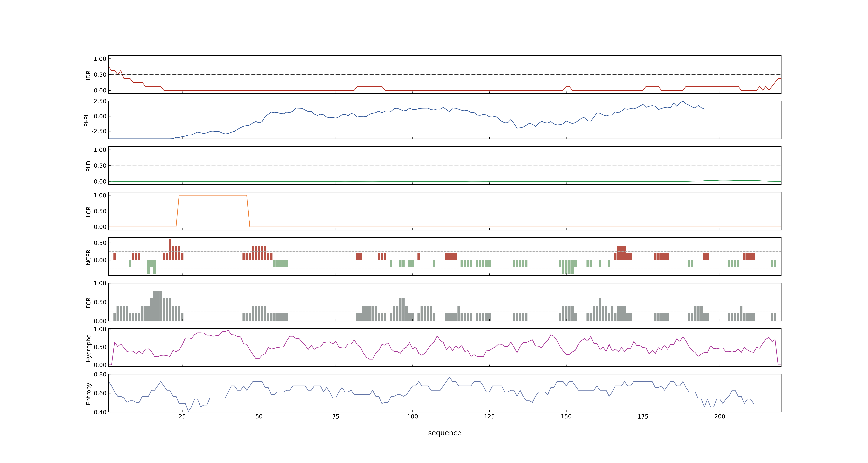Click the FCR y-axis label
The height and width of the screenshot is (463, 868).
point(88,303)
